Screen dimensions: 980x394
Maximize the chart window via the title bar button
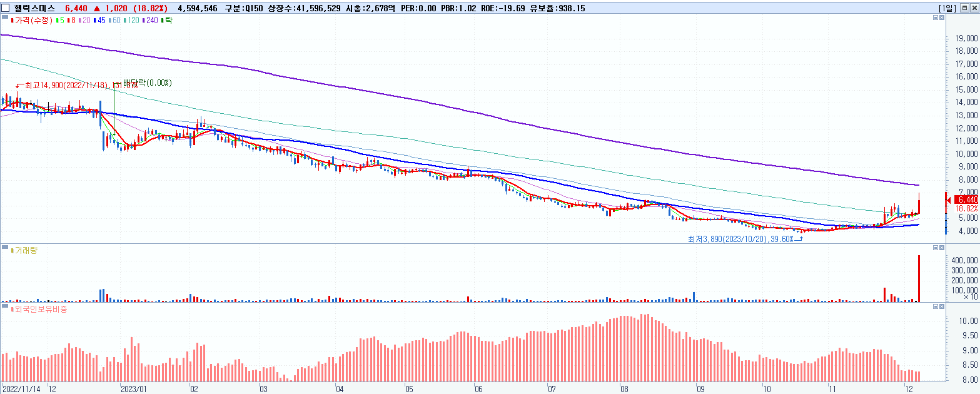[x=964, y=8]
